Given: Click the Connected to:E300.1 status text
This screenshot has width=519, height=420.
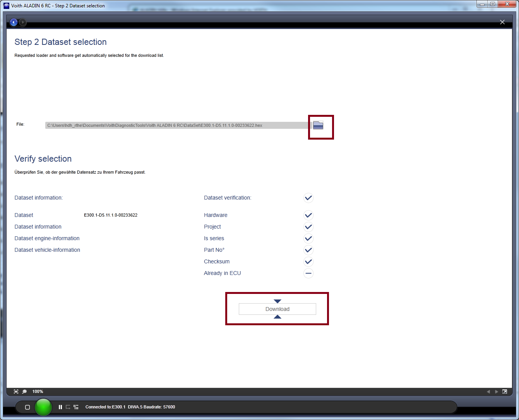Looking at the screenshot, I should tap(105, 407).
